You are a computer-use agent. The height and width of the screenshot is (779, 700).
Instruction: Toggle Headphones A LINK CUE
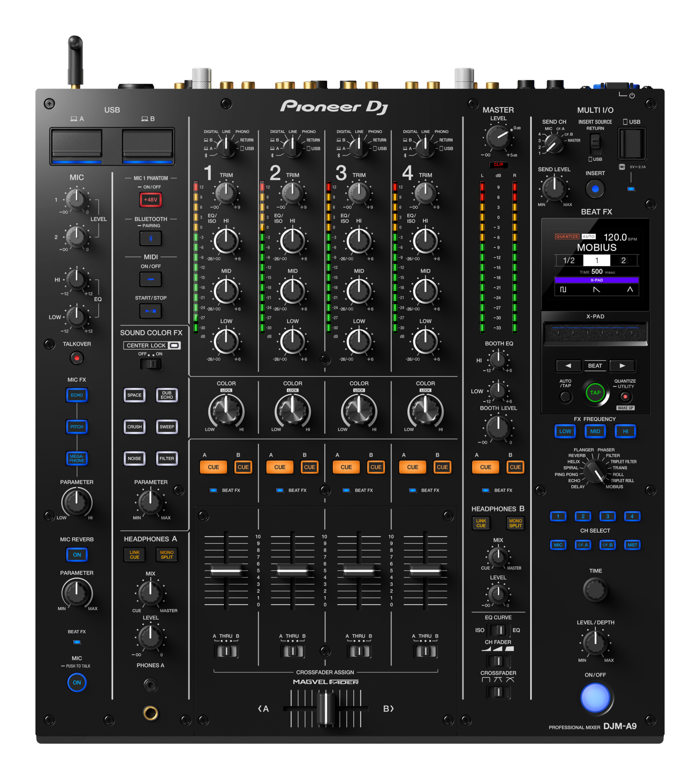135,555
